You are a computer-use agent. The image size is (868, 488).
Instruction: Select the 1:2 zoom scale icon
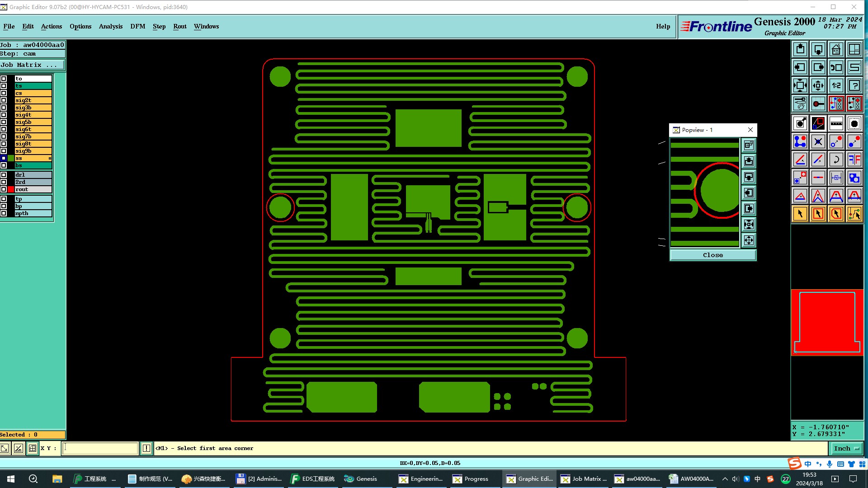coord(836,85)
